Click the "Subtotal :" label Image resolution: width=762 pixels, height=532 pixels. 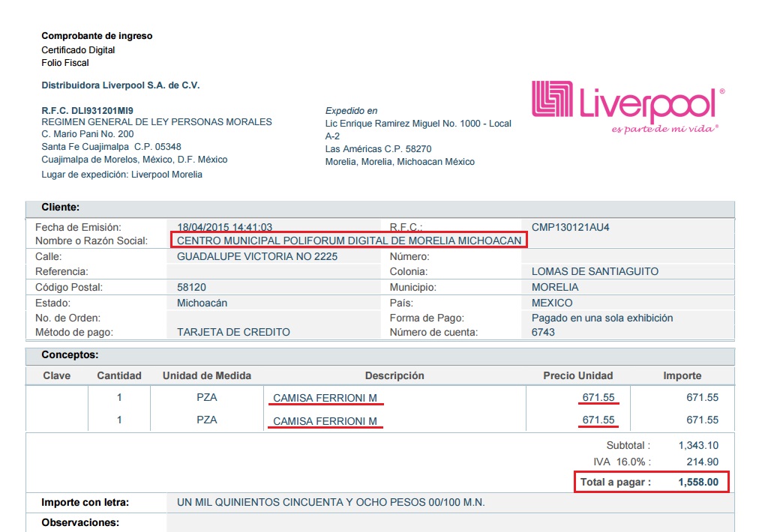(628, 446)
